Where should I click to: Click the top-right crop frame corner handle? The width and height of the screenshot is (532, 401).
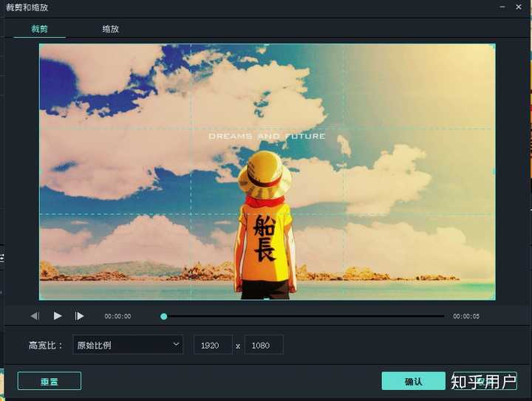(494, 44)
